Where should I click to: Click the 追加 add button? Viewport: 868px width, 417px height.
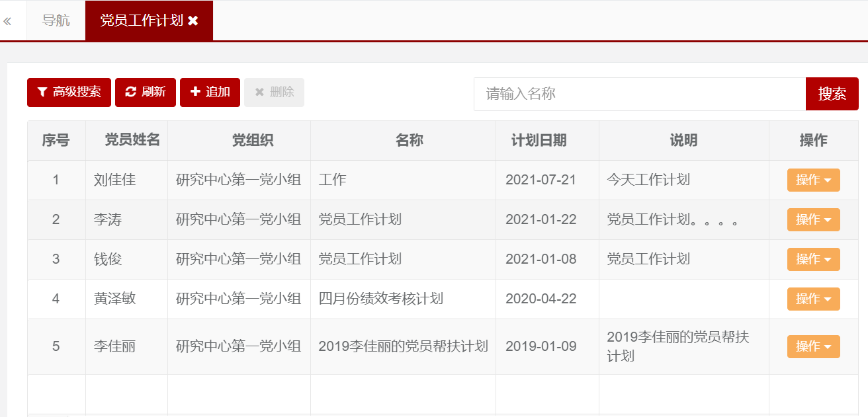pyautogui.click(x=210, y=92)
